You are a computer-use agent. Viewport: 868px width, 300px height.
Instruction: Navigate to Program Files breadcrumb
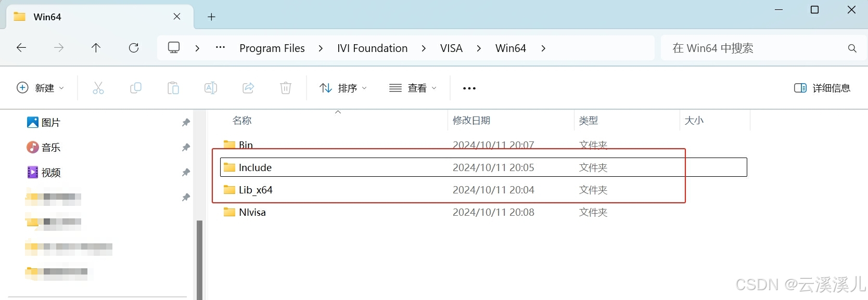[272, 48]
